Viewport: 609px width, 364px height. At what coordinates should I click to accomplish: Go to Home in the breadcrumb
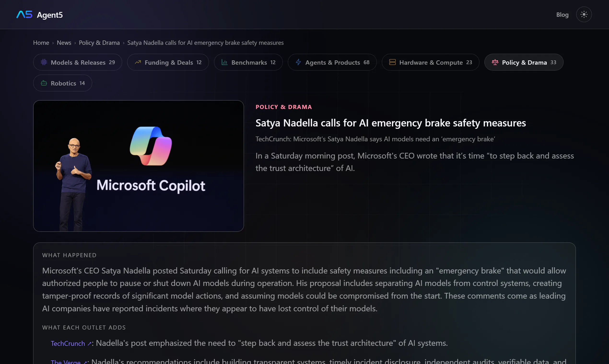(41, 43)
